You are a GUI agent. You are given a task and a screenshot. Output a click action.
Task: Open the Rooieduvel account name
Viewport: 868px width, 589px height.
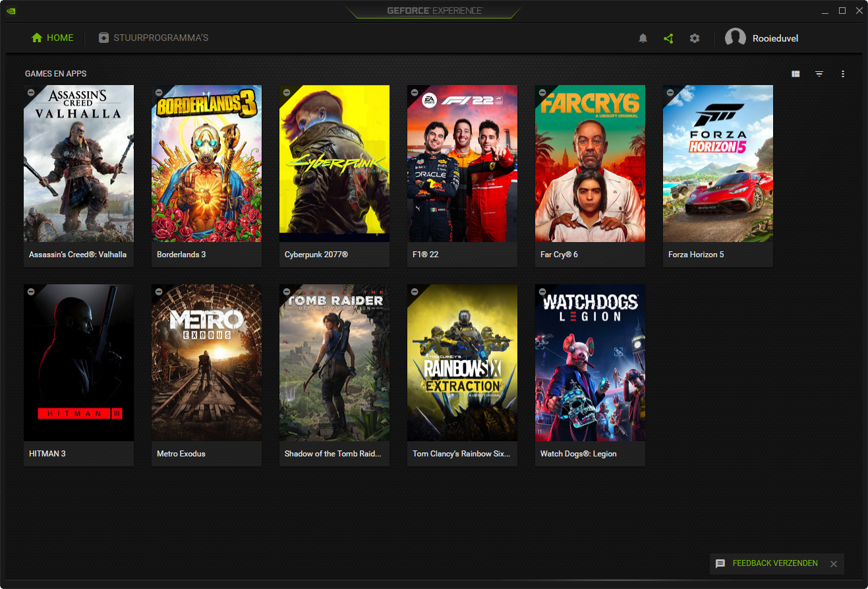[x=775, y=38]
